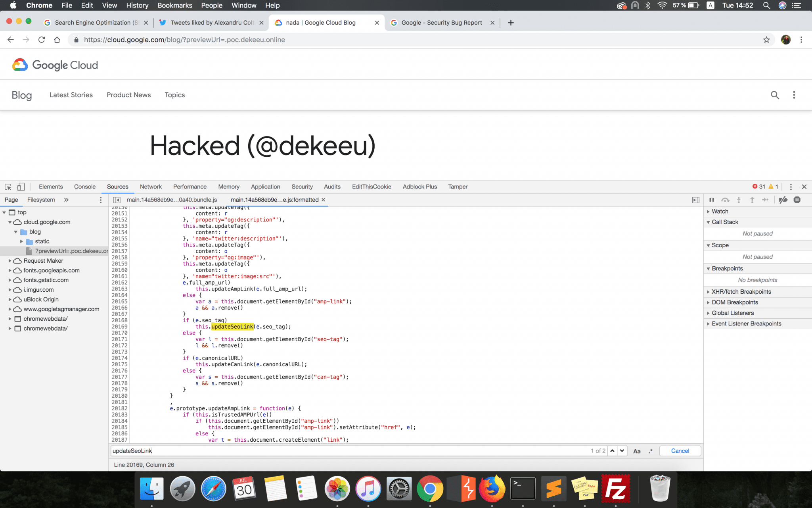Open the History menu in menu bar
Image resolution: width=812 pixels, height=508 pixels.
[x=137, y=5]
